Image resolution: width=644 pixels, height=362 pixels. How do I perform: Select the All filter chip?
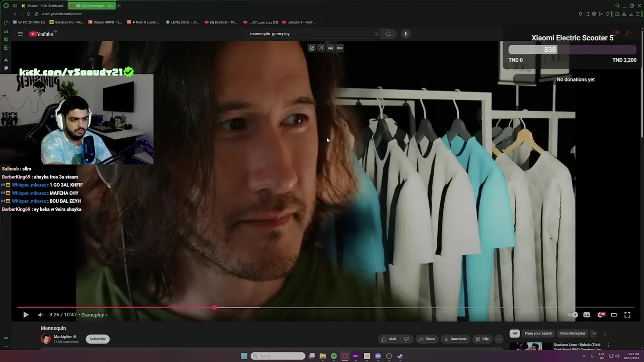click(515, 333)
